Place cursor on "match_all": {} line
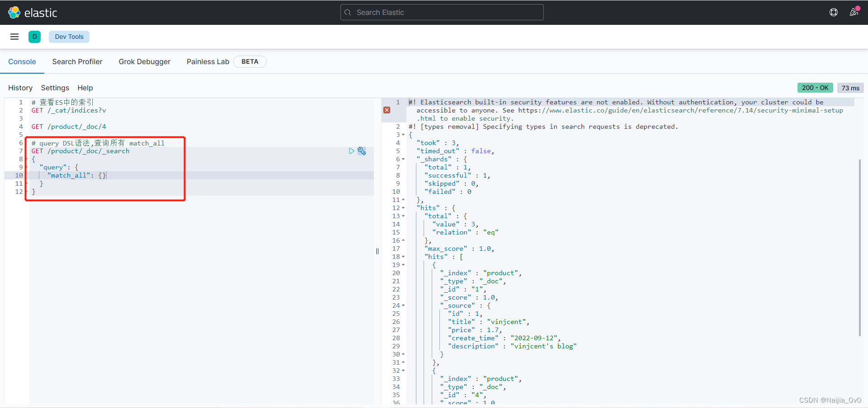Viewport: 868px width, 408px height. coord(77,175)
